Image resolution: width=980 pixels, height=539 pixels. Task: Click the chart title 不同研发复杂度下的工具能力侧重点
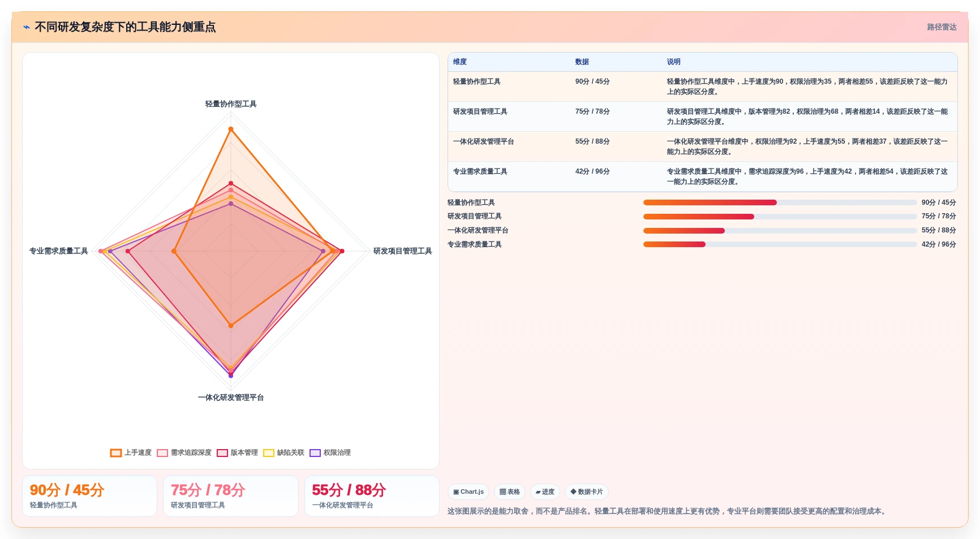click(125, 27)
